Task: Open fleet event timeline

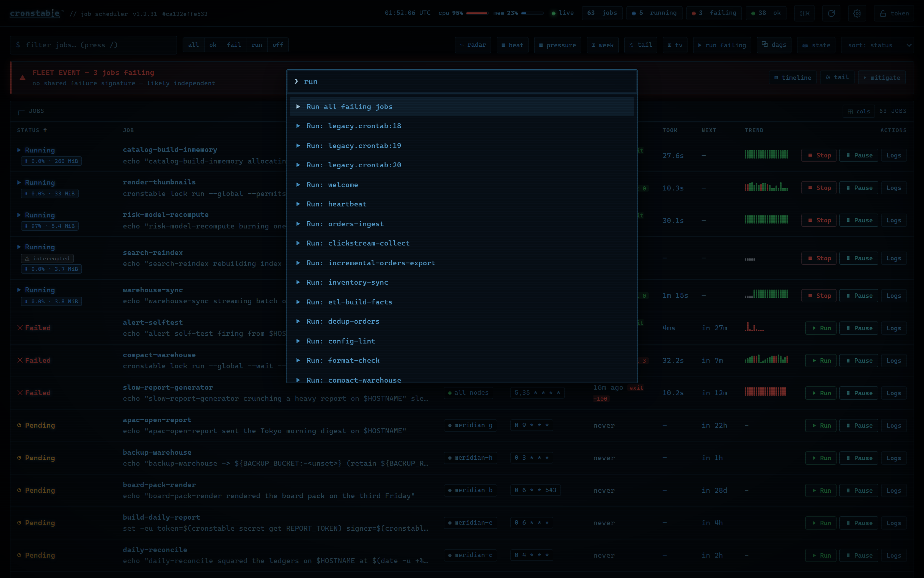Action: pyautogui.click(x=793, y=78)
